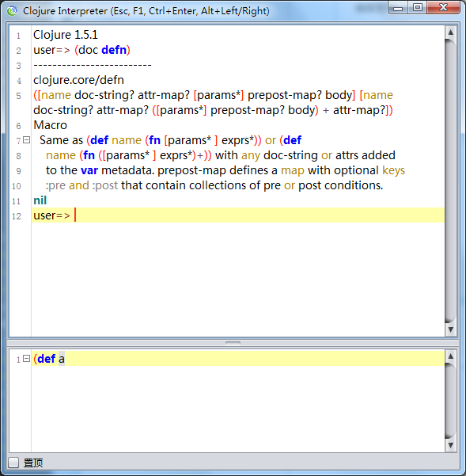
Task: Click the "(doc defn)" command on line 2
Action: (103, 50)
